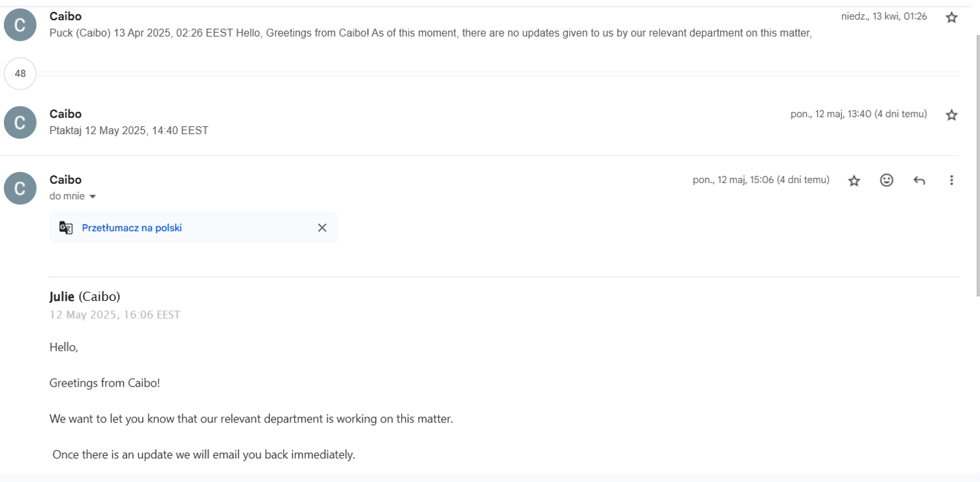This screenshot has width=980, height=482.
Task: Expand the 48 collapsed messages
Action: click(x=20, y=73)
